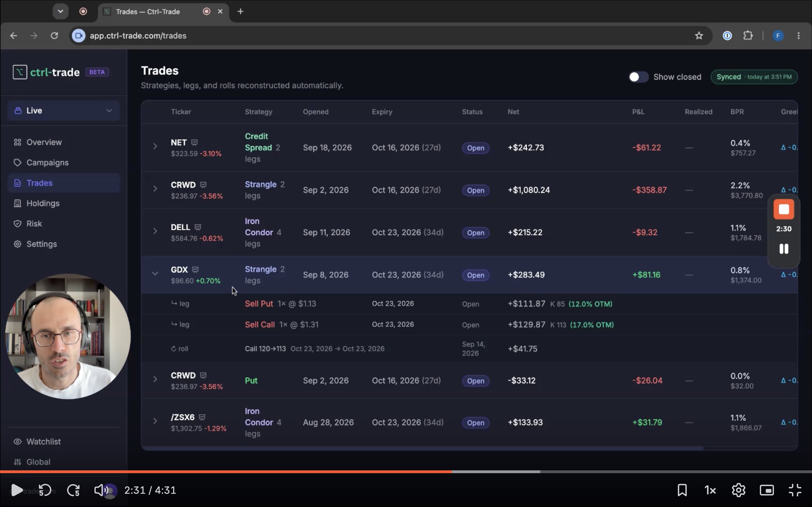Mute the video volume
This screenshot has height=507, width=812.
(101, 490)
